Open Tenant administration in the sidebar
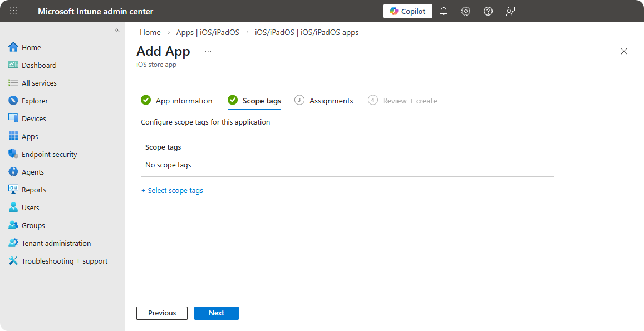This screenshot has height=331, width=644. pos(56,243)
